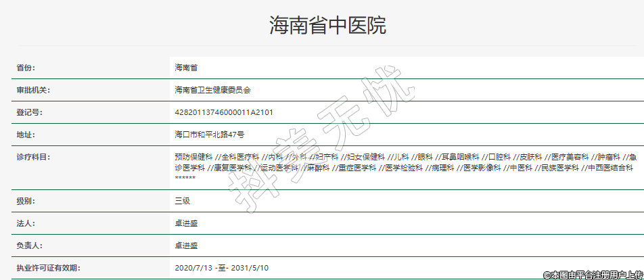Screen dimensions: 644x280
Task: Select the 海南省 value in 省份 row
Action: tap(186, 68)
